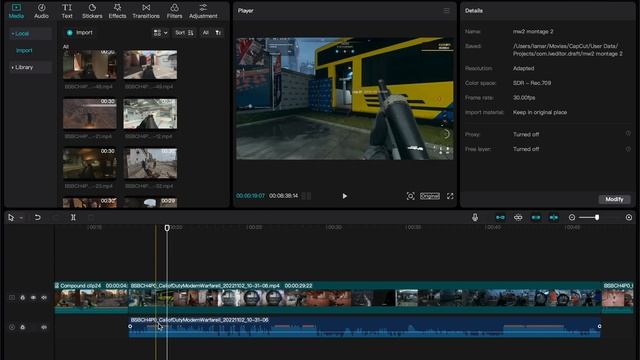Toggle the clip linkage option

pyautogui.click(x=536, y=218)
